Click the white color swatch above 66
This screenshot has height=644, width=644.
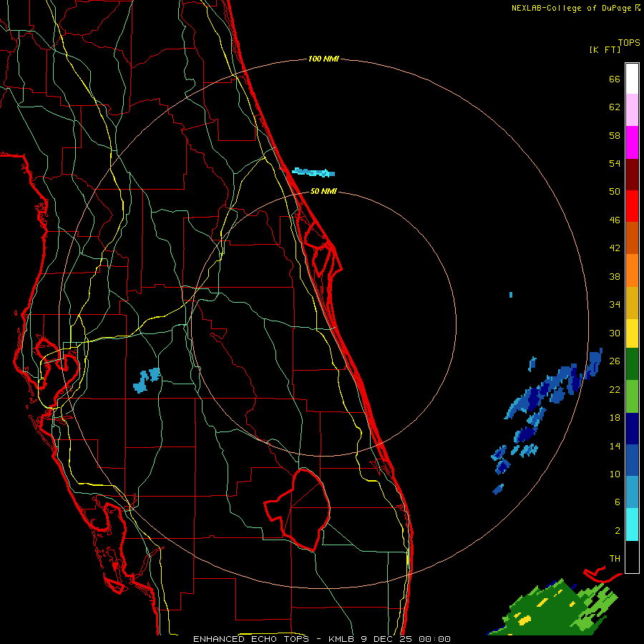632,79
